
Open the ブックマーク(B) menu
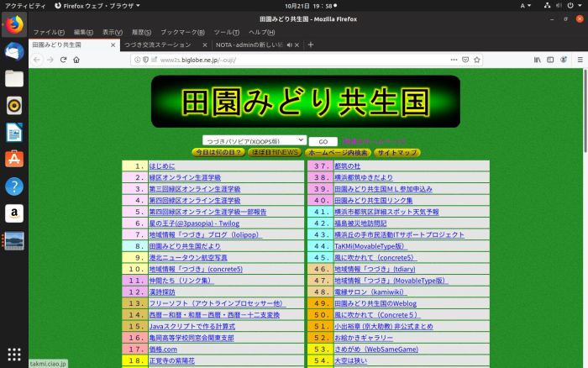(x=182, y=32)
